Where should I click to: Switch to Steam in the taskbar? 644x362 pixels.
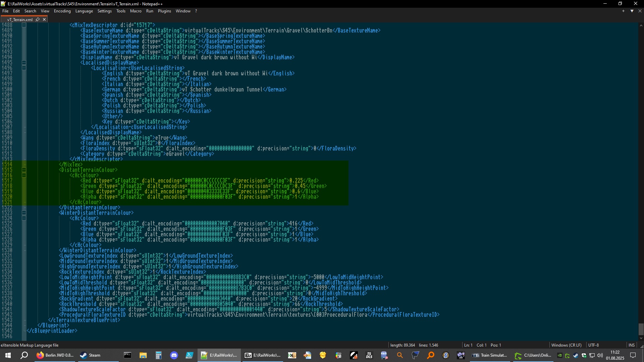(x=91, y=355)
